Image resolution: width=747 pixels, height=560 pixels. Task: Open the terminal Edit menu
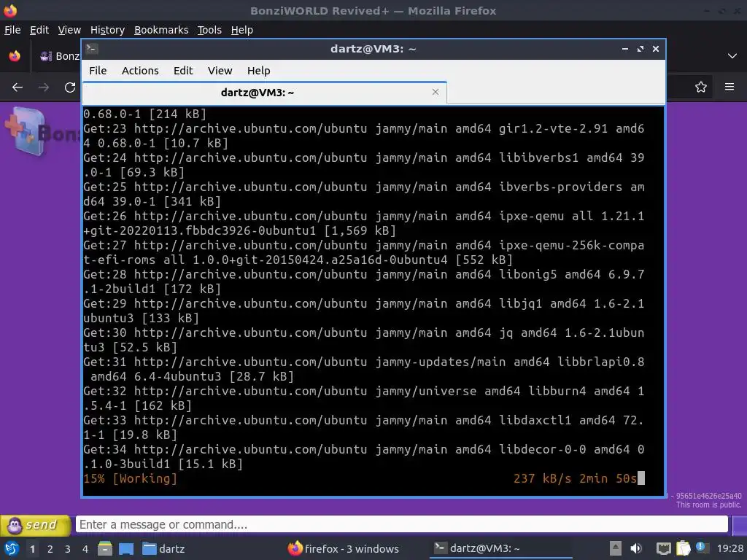point(183,71)
